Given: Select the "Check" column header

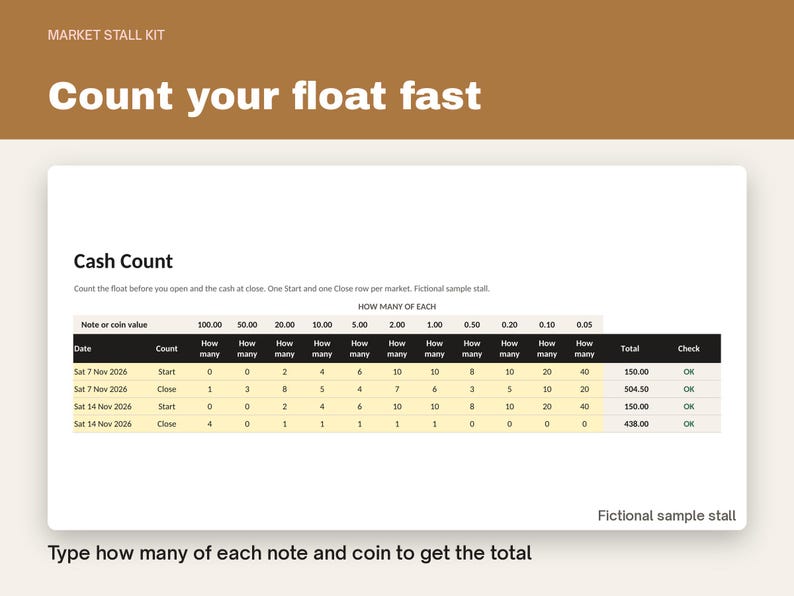Looking at the screenshot, I should click(x=689, y=348).
